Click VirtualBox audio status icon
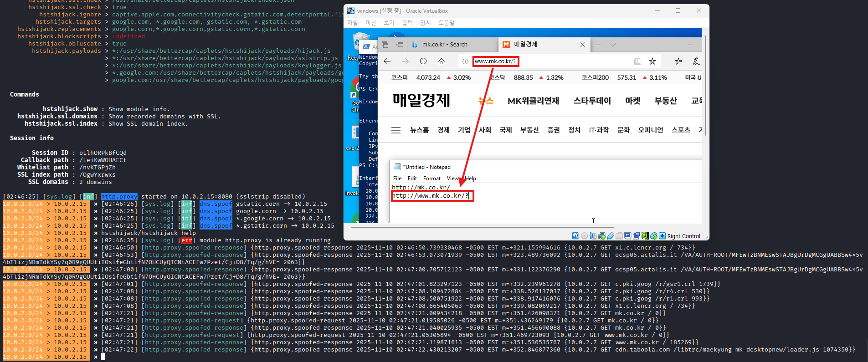The height and width of the screenshot is (362, 868). tap(593, 236)
